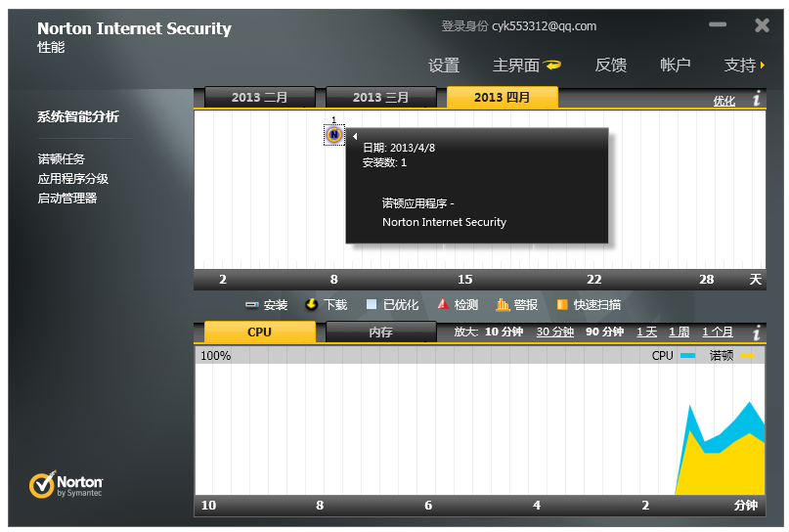Set zoom to 1周
Viewport: 789px width, 532px height.
pyautogui.click(x=679, y=332)
